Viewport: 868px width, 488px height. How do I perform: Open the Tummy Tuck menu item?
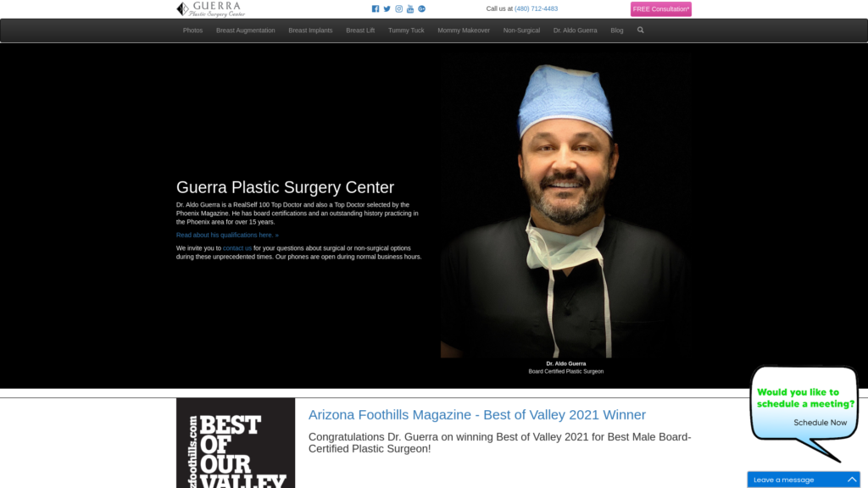pyautogui.click(x=406, y=30)
